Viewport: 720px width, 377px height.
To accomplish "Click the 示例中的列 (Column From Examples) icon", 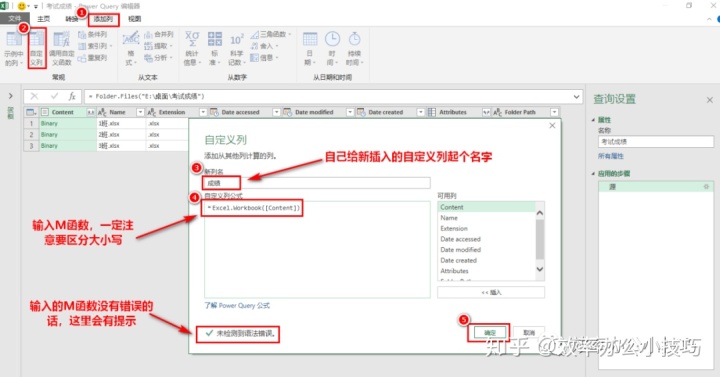I will [14, 39].
